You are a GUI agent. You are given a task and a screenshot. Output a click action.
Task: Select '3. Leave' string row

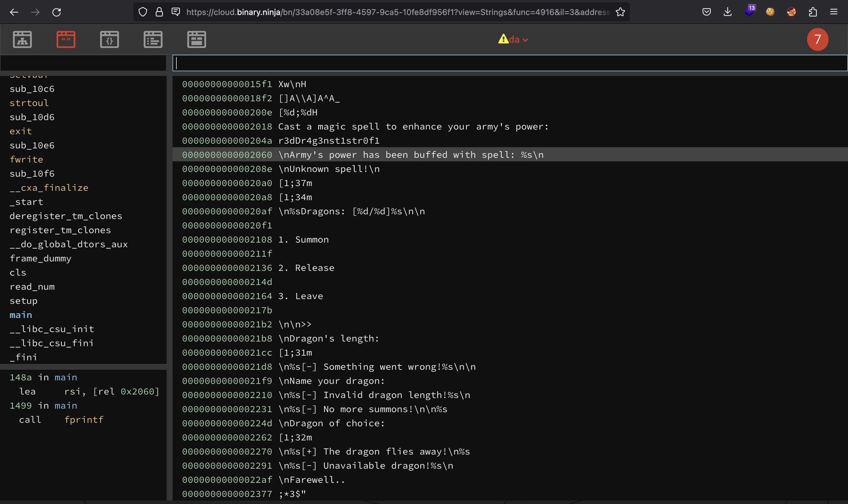[x=510, y=296]
